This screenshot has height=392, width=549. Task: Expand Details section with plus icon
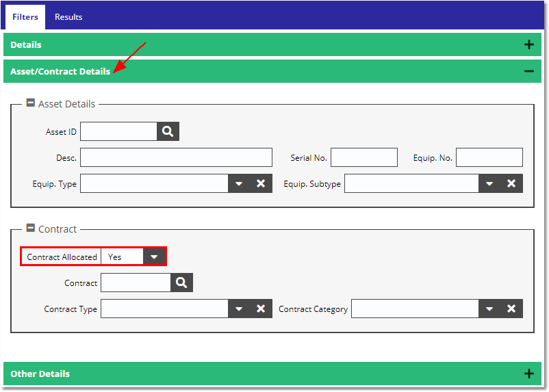(x=529, y=44)
